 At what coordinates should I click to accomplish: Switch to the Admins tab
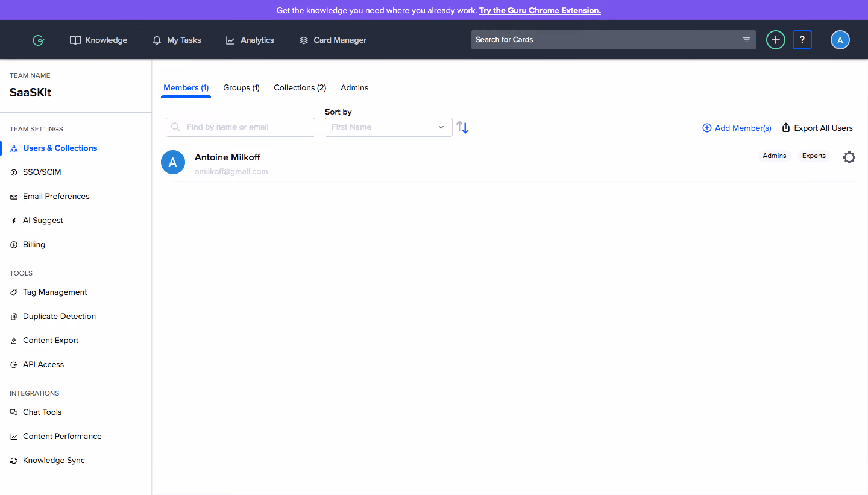click(x=354, y=87)
